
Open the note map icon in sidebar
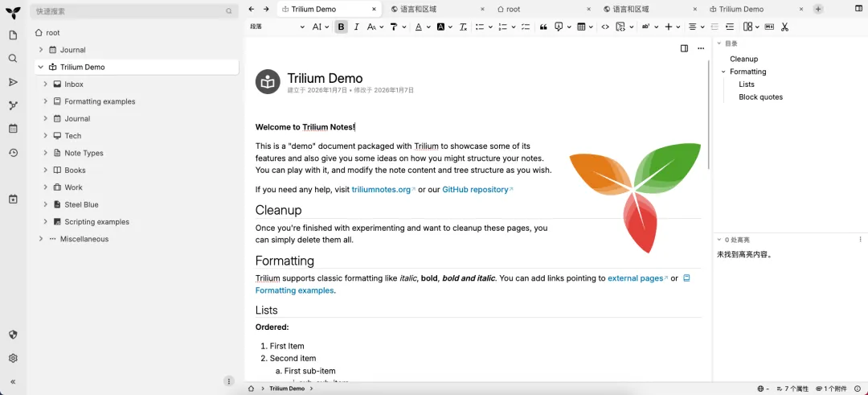(13, 105)
